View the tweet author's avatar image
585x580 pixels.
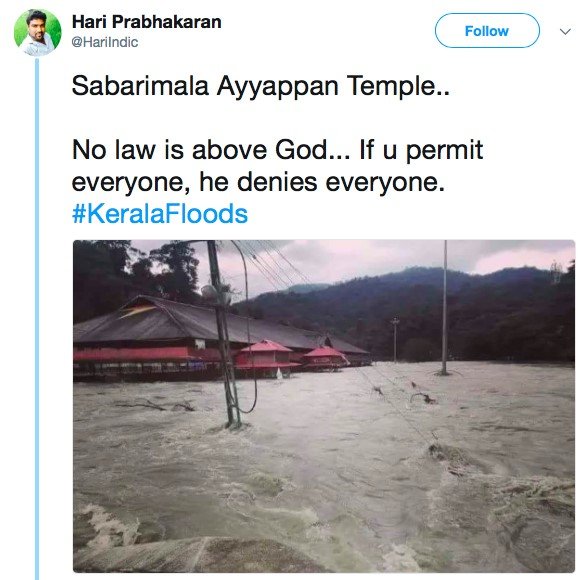pyautogui.click(x=37, y=32)
